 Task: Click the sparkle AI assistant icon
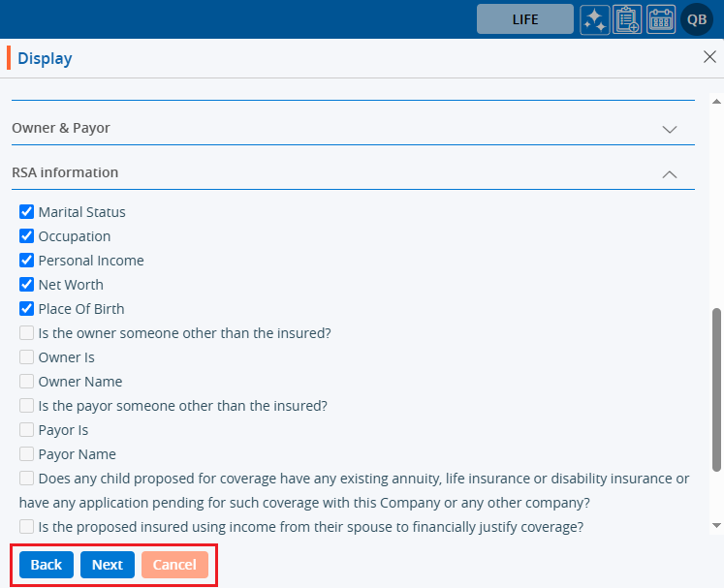pos(595,19)
